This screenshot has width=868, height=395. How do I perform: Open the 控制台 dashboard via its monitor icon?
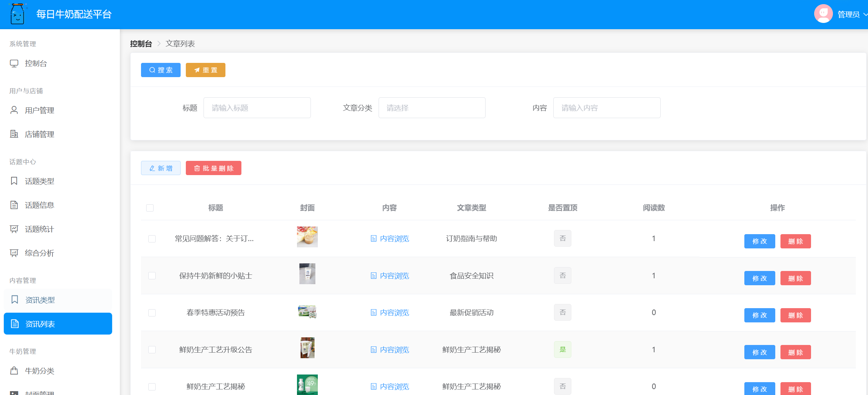[x=14, y=63]
